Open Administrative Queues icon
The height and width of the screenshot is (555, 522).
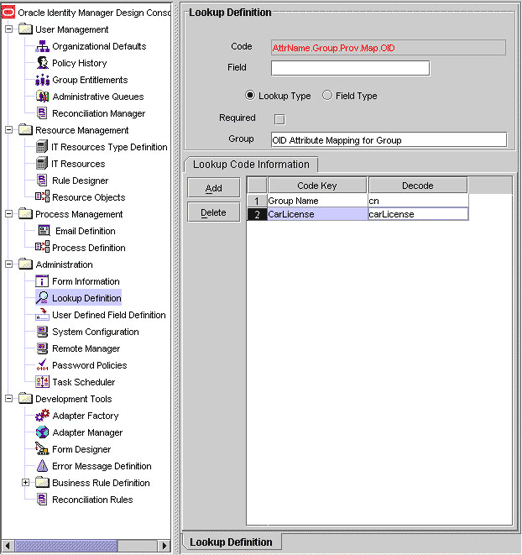click(x=42, y=96)
